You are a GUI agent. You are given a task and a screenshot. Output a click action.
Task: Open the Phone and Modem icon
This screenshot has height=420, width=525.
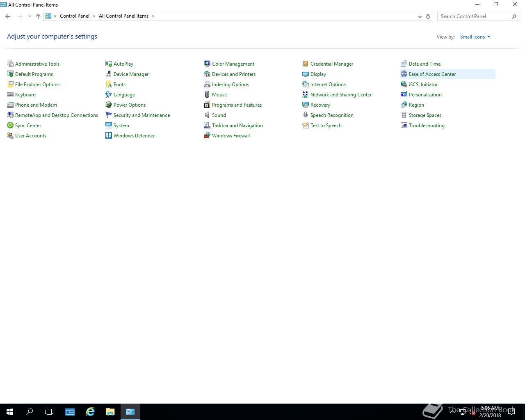[x=10, y=105]
